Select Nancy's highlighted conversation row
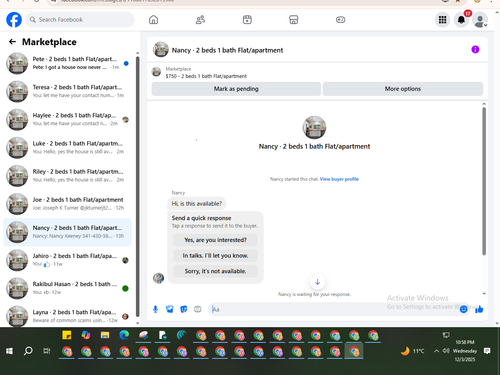 click(x=67, y=232)
